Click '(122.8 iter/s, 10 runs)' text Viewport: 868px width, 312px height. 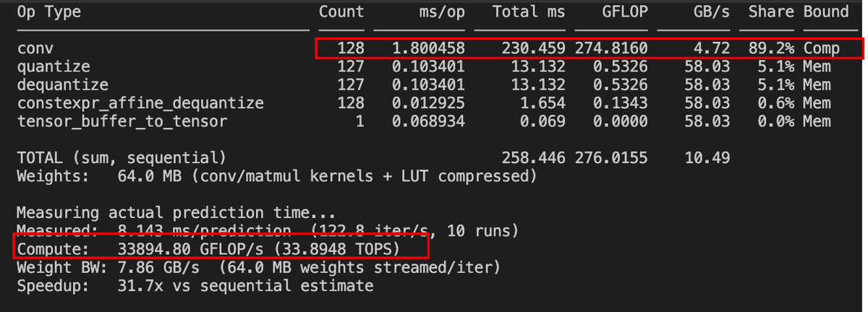(414, 231)
